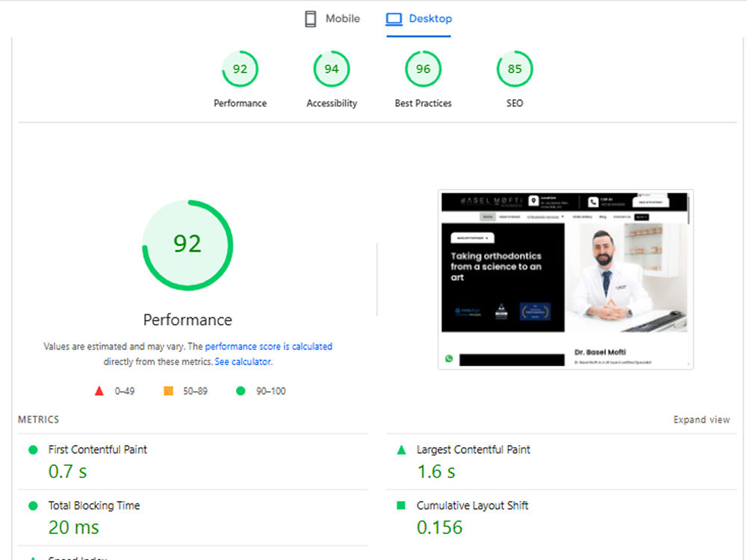
Task: Click the large Performance gauge 92
Action: coord(187,245)
